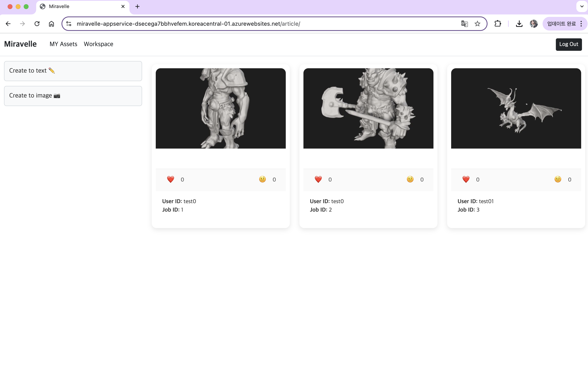This screenshot has width=588, height=365.
Task: Click the Log Out button
Action: click(569, 44)
